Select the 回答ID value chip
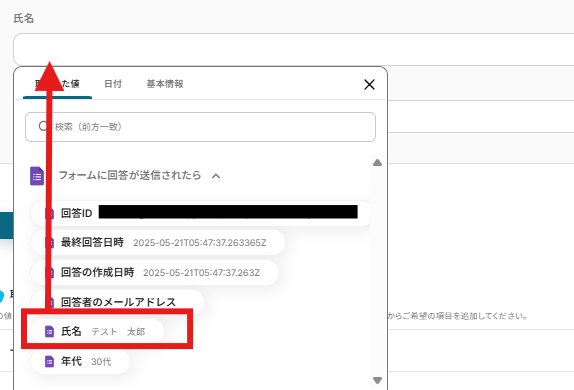This screenshot has height=390, width=574. click(201, 213)
